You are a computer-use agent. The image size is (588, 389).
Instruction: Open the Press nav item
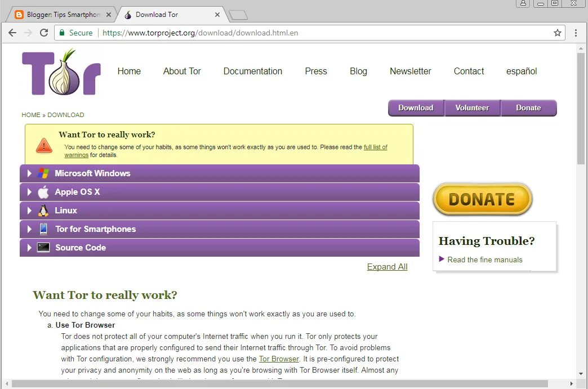[x=316, y=71]
